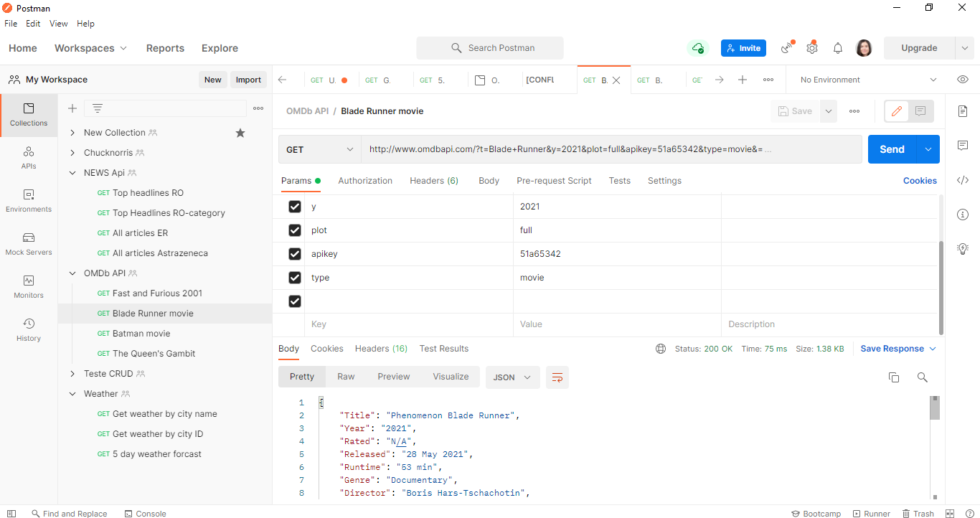Screen dimensions: 980x518
Task: Open the request info icon
Action: point(963,215)
